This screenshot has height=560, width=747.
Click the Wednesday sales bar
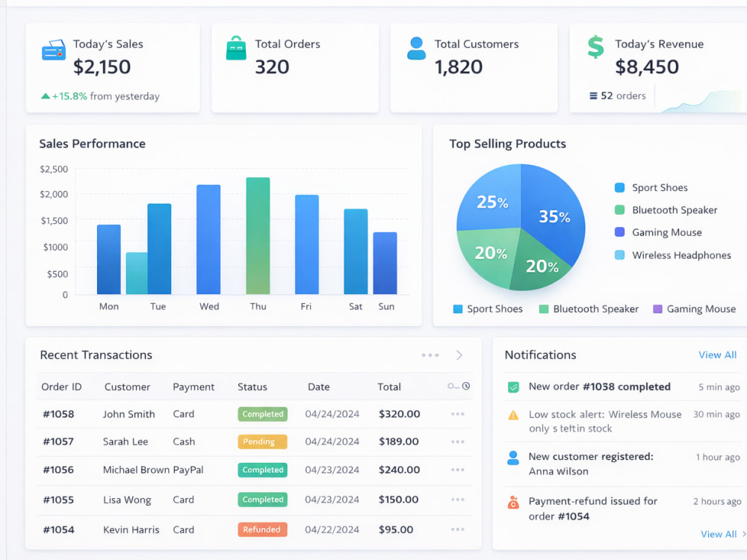pos(208,240)
